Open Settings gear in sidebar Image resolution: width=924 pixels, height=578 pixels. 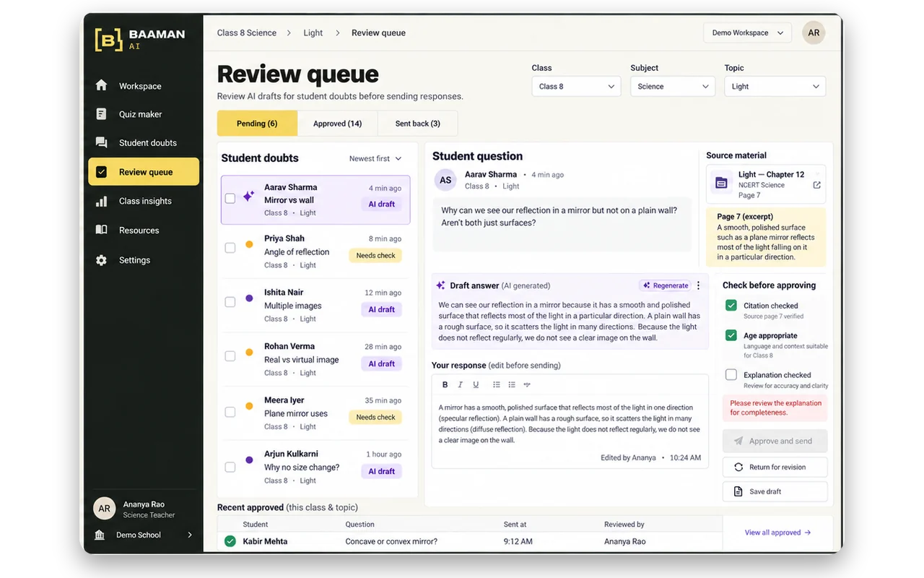(x=102, y=260)
